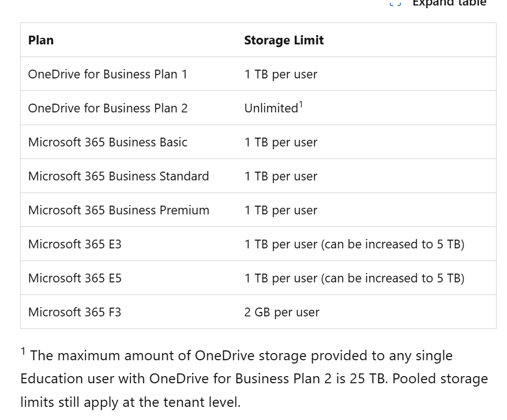The image size is (507, 420).
Task: Click the Expand table icon
Action: [395, 3]
